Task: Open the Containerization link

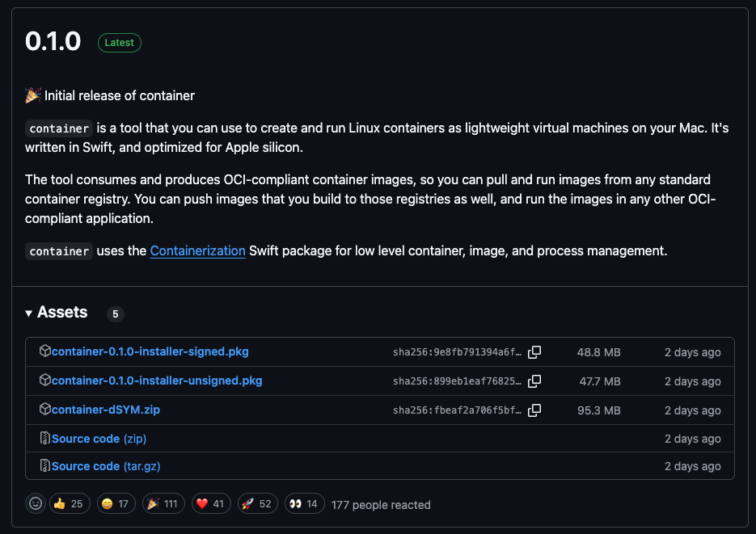Action: [x=197, y=251]
